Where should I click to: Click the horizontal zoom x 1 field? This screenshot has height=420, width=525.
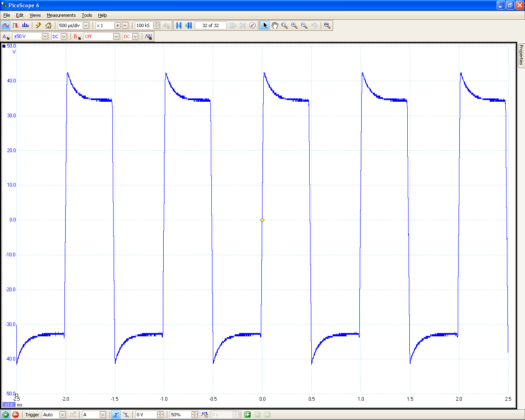pyautogui.click(x=105, y=25)
